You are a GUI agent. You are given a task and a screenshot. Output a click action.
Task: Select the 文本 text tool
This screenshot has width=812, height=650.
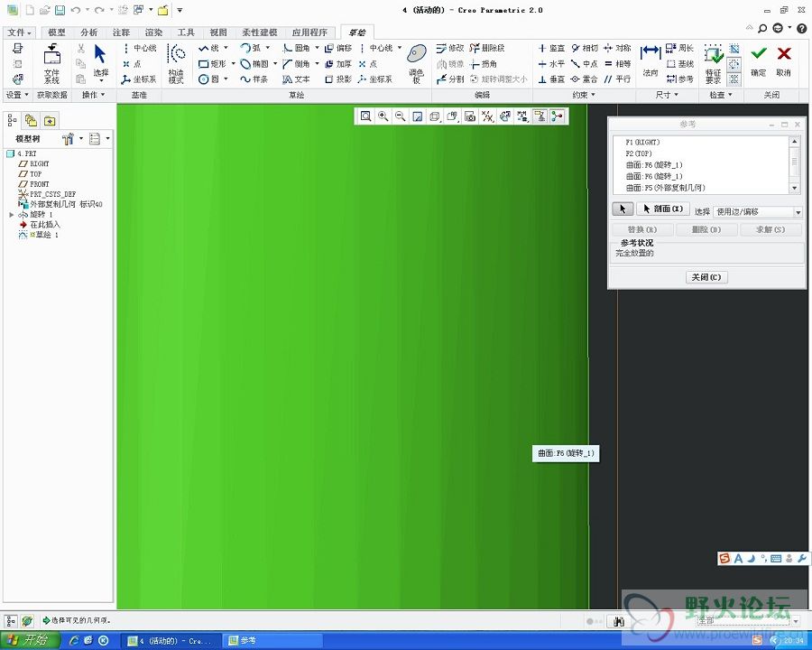(296, 79)
